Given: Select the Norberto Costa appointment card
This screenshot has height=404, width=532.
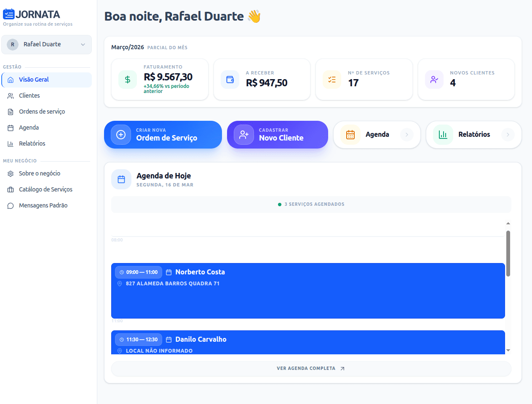Looking at the screenshot, I should click(x=308, y=290).
